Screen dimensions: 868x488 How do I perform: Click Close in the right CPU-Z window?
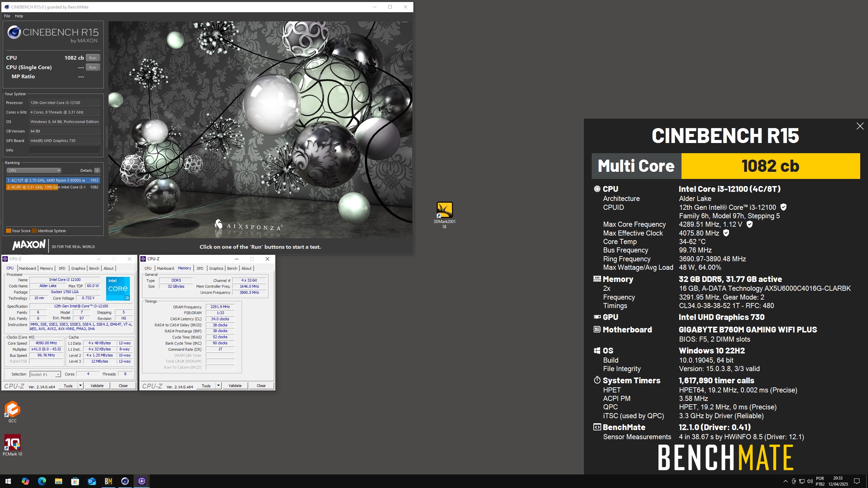coord(261,386)
